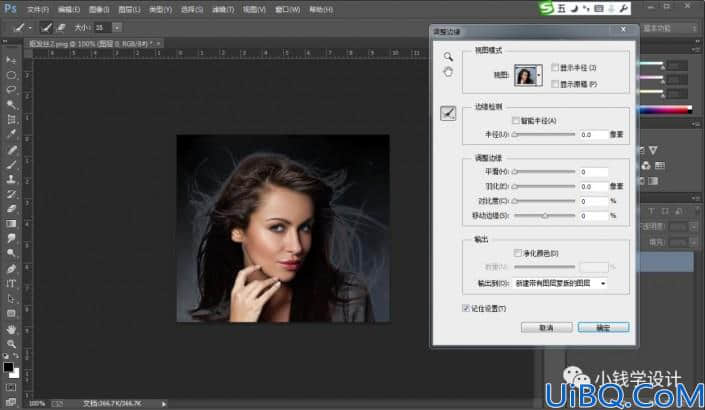This screenshot has height=410, width=705.
Task: Select the Eyedropper tool
Action: pos(11,134)
